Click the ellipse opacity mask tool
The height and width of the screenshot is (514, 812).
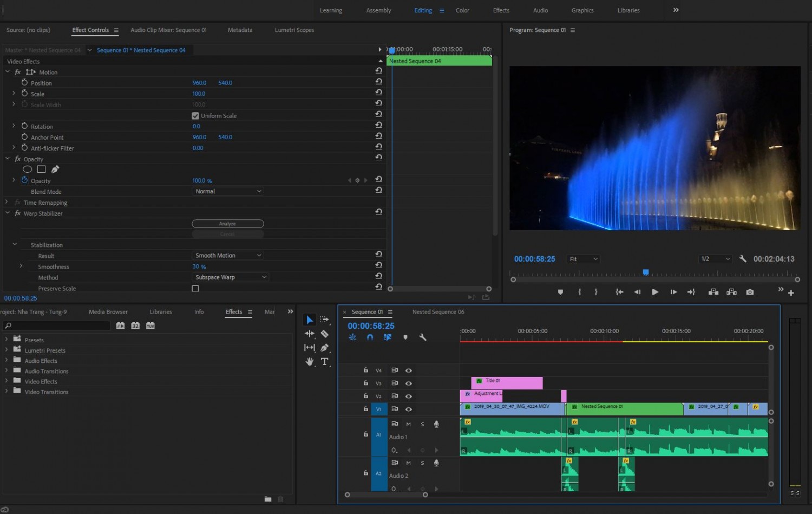click(x=27, y=170)
